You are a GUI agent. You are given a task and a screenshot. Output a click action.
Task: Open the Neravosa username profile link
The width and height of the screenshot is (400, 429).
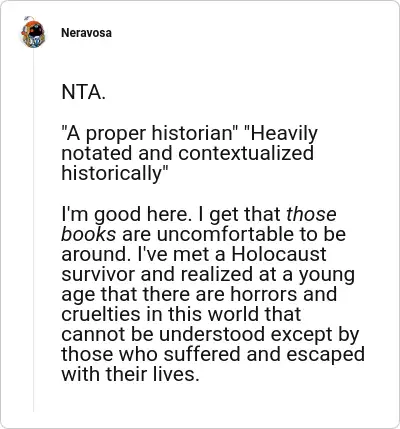click(x=86, y=33)
